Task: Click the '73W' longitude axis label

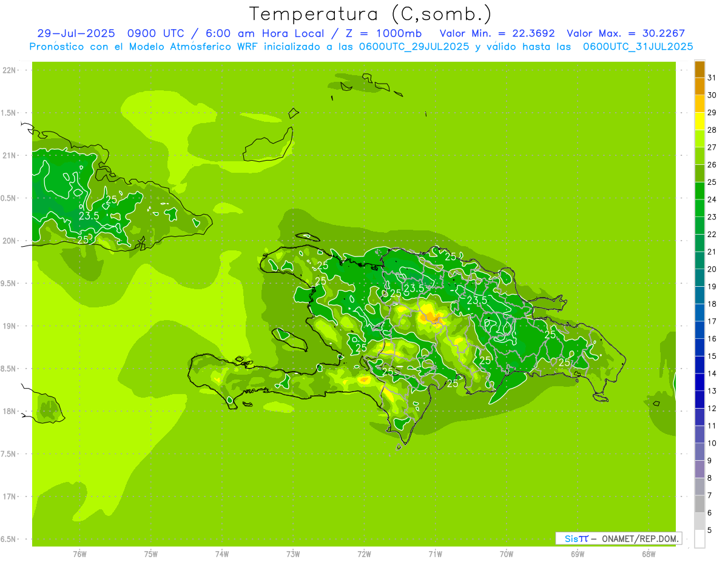Action: coord(293,554)
